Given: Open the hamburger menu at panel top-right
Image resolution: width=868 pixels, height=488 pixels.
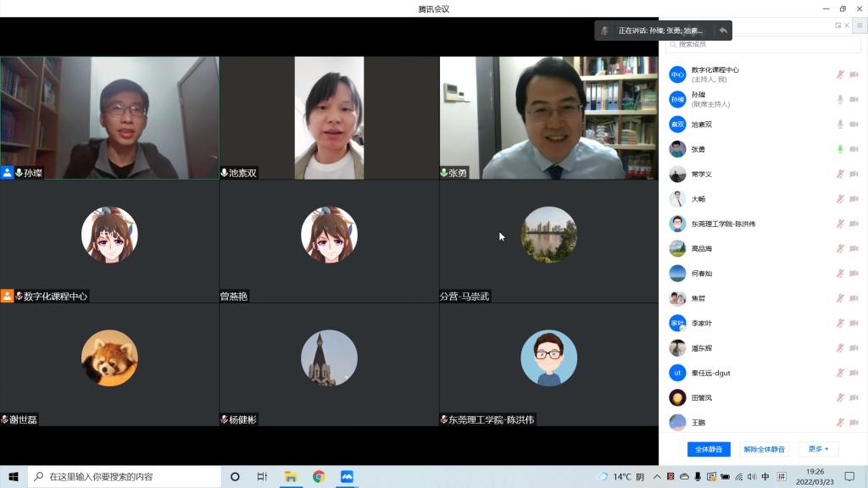Looking at the screenshot, I should [860, 25].
